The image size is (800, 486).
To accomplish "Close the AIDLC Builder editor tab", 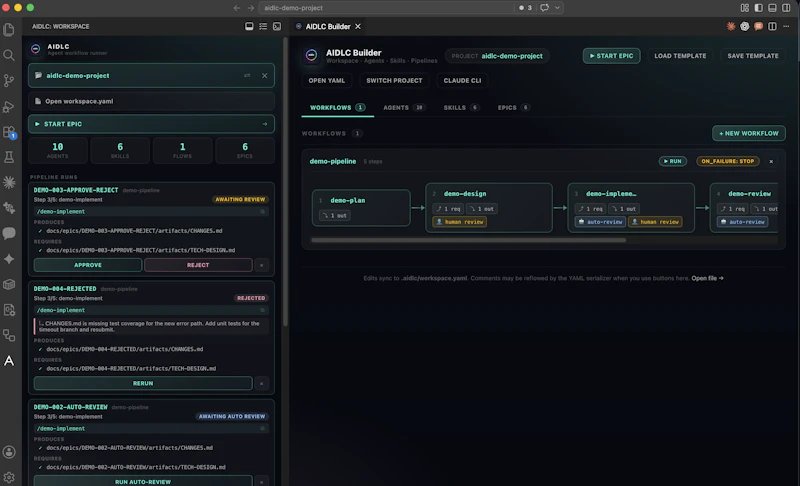I will 358,27.
